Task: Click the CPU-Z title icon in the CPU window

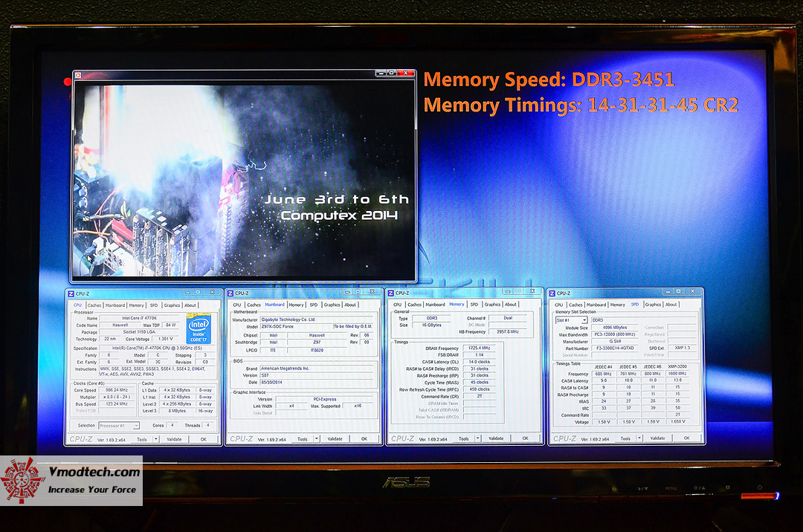Action: tap(71, 293)
